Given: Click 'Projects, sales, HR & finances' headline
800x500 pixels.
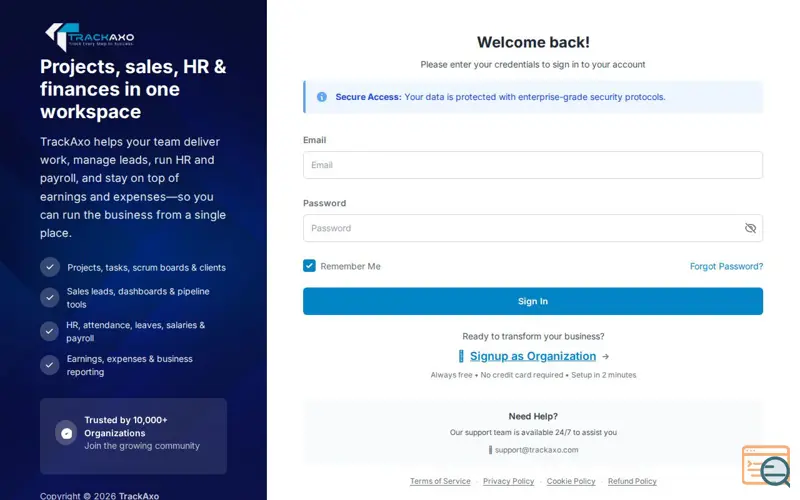Looking at the screenshot, I should (x=133, y=89).
